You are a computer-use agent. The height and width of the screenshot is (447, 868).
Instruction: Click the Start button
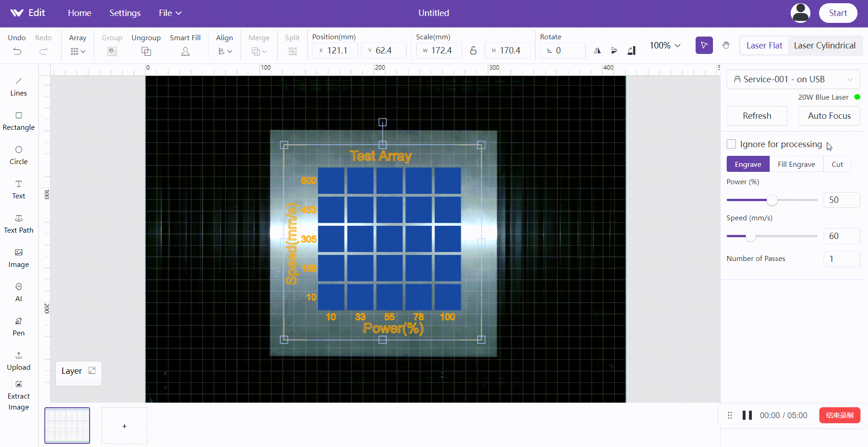tap(837, 13)
